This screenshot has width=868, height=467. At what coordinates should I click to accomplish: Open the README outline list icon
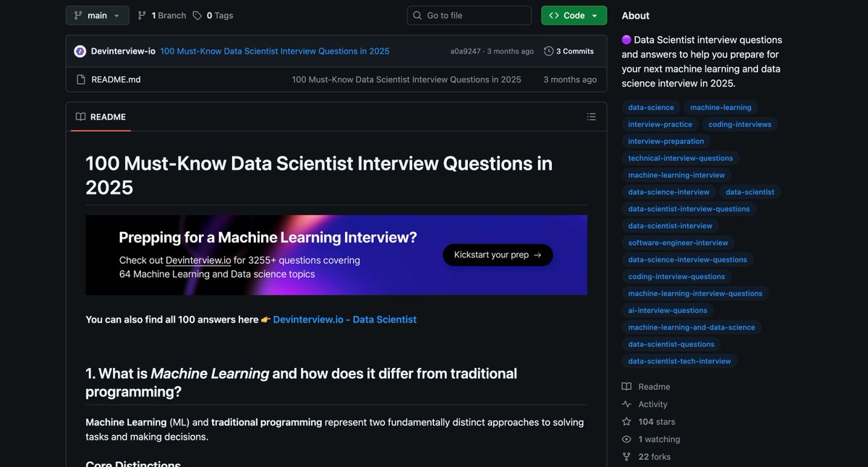(x=590, y=116)
